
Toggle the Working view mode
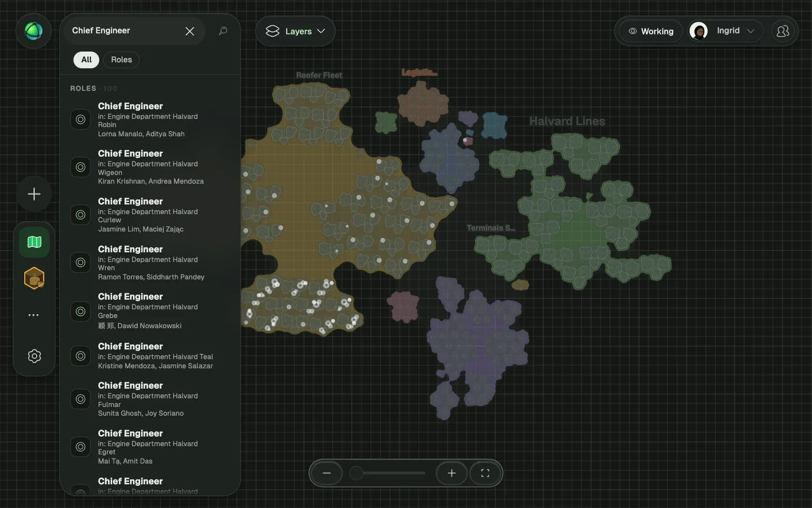[651, 31]
